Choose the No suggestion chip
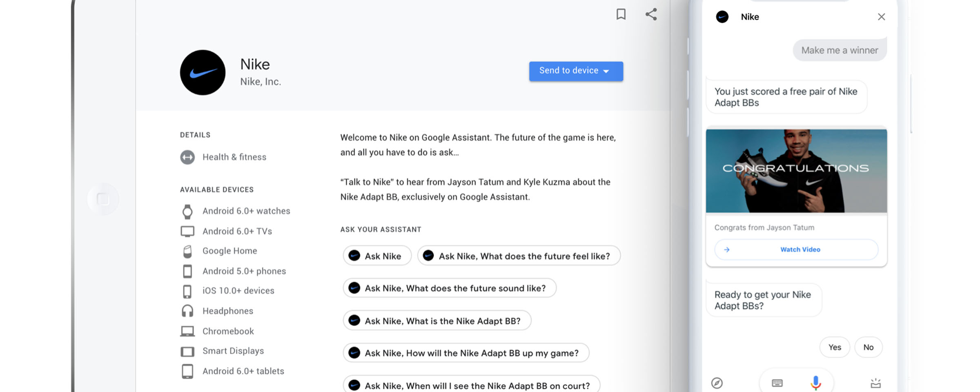The height and width of the screenshot is (392, 980). [868, 347]
